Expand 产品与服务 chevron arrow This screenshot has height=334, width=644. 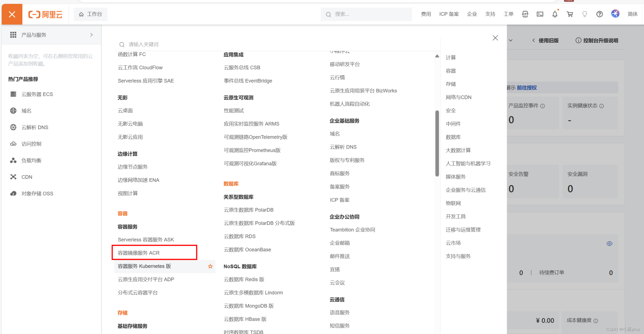click(91, 35)
